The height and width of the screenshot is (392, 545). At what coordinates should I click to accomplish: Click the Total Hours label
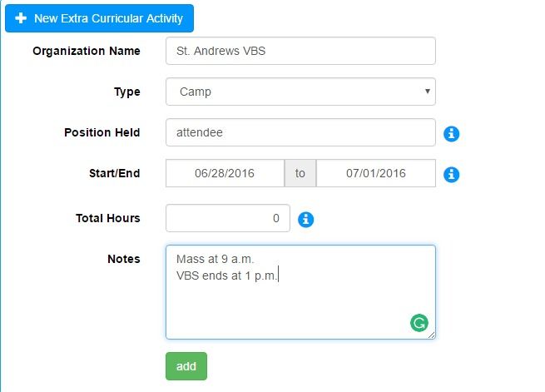(108, 218)
